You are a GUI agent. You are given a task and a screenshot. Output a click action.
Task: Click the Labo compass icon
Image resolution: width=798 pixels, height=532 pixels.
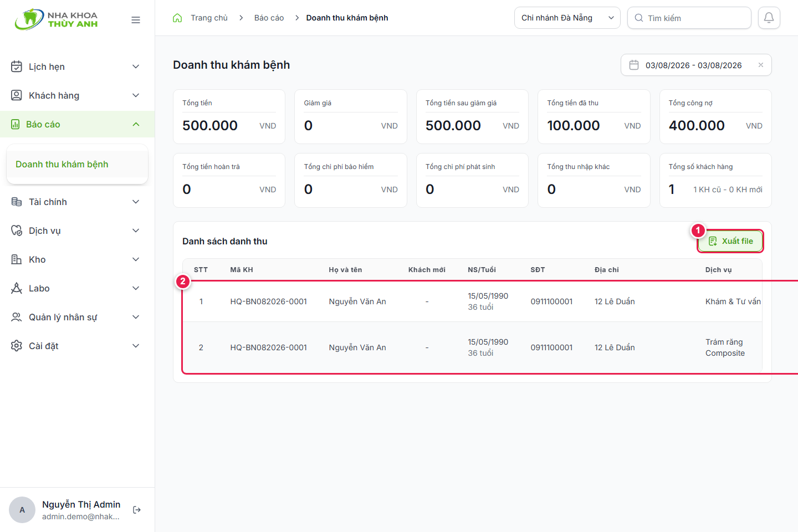click(x=17, y=288)
